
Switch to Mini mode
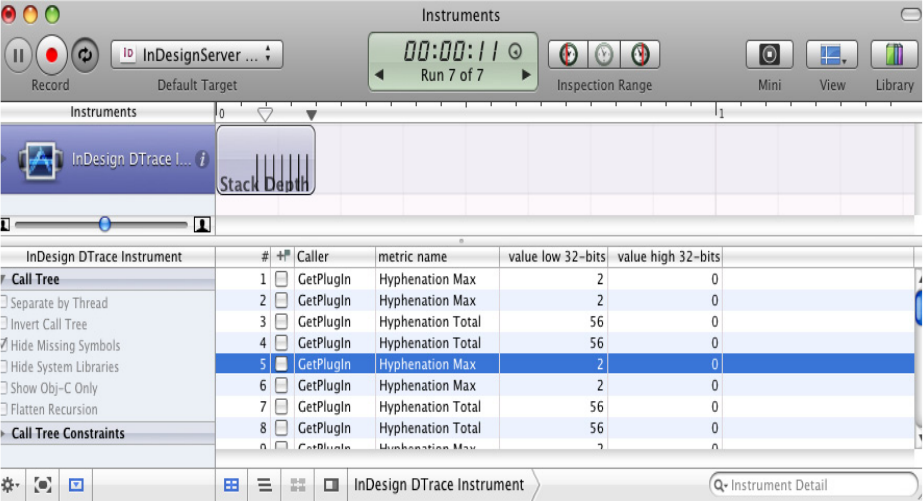769,54
